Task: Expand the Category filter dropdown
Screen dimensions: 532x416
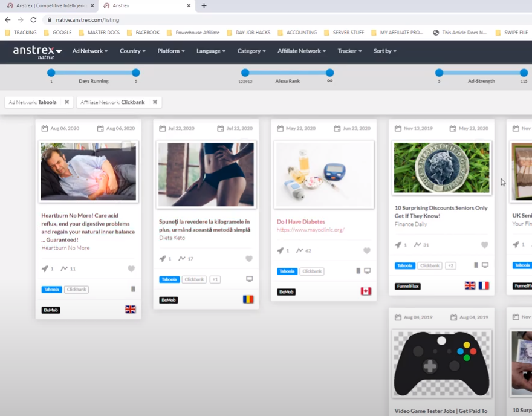Action: pos(251,51)
